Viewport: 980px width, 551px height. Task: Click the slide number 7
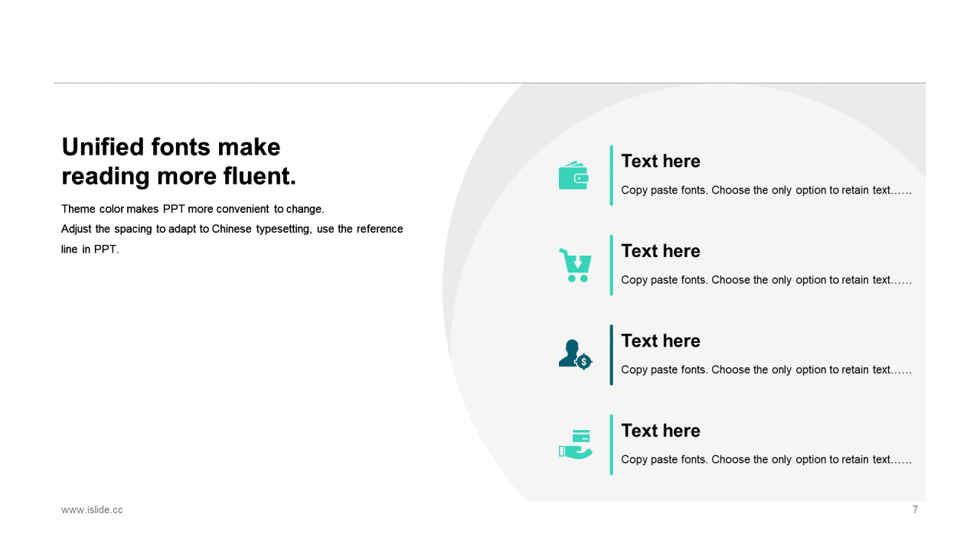pyautogui.click(x=915, y=510)
